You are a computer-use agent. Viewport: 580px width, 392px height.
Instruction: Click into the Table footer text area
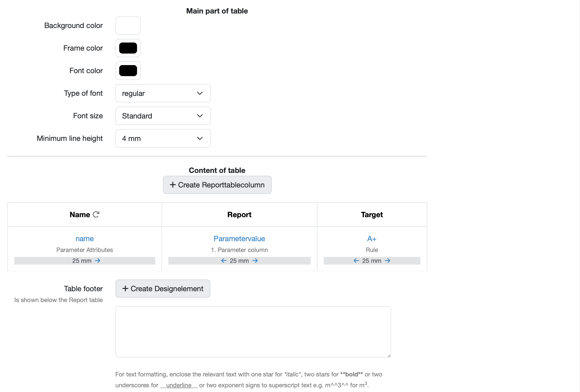click(x=253, y=332)
